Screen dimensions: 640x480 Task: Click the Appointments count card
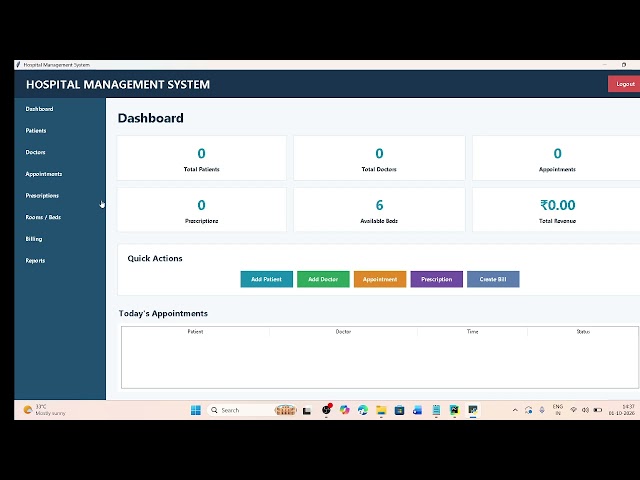(557, 158)
